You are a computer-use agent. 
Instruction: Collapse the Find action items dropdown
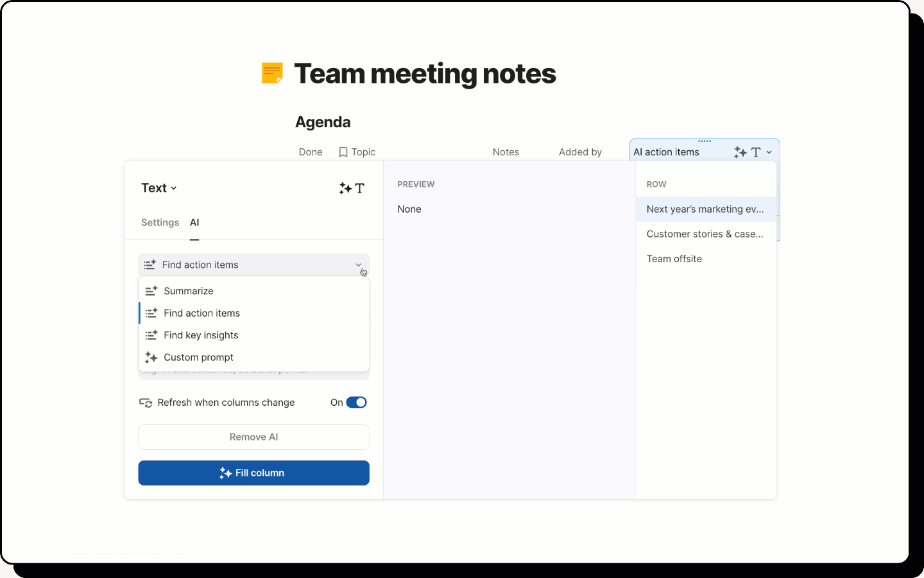point(358,265)
